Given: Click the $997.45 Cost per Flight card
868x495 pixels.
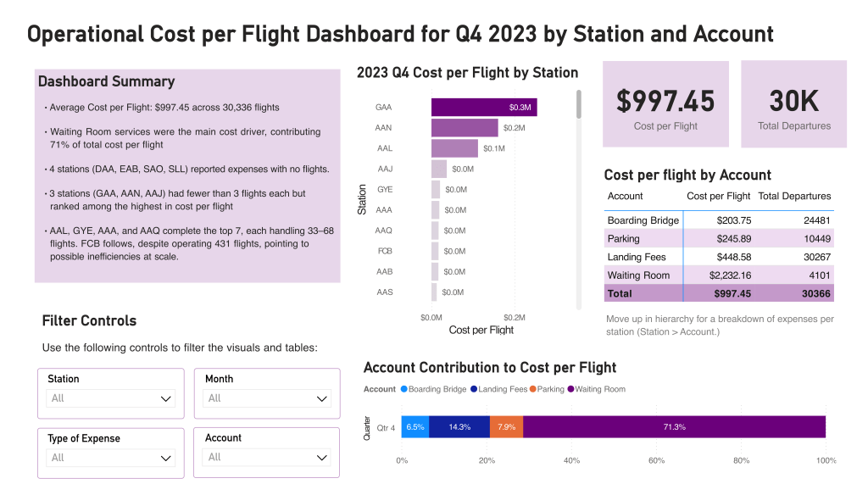Looking at the screenshot, I should (x=665, y=103).
